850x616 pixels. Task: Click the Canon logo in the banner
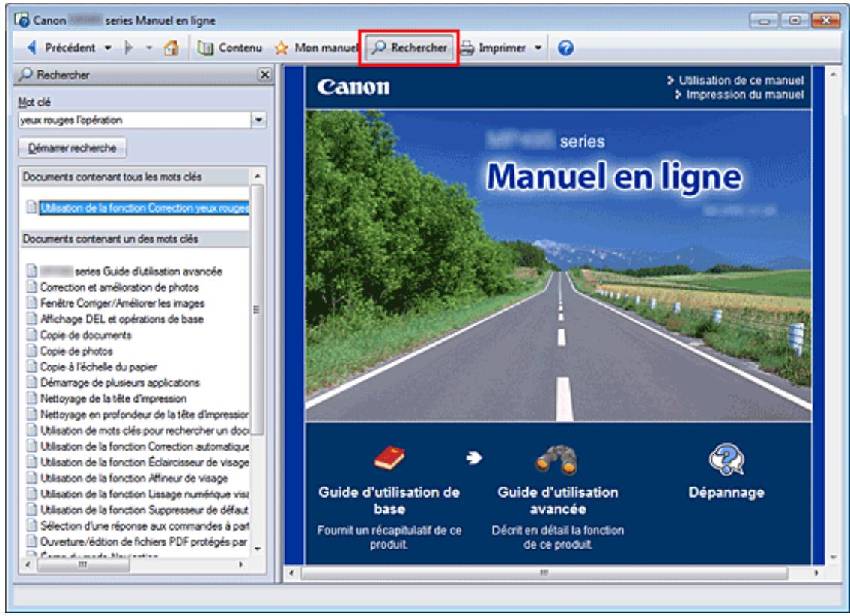pyautogui.click(x=353, y=87)
